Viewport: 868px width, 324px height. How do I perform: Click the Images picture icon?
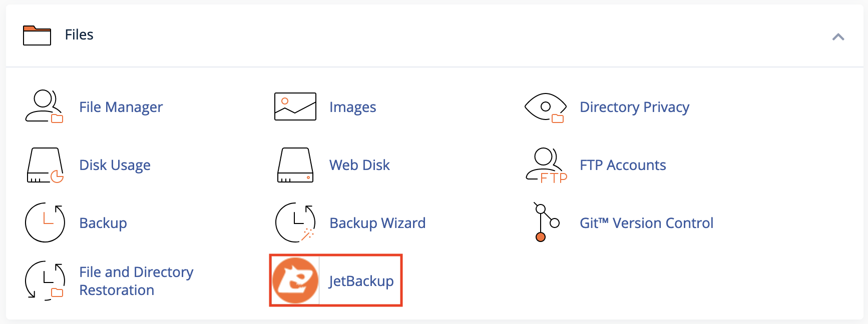[x=295, y=106]
